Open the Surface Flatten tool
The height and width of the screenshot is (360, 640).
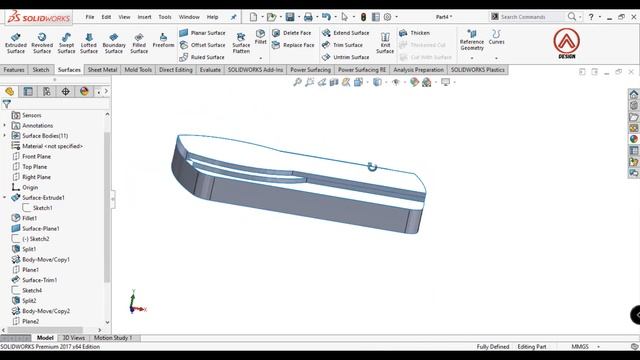click(x=241, y=43)
